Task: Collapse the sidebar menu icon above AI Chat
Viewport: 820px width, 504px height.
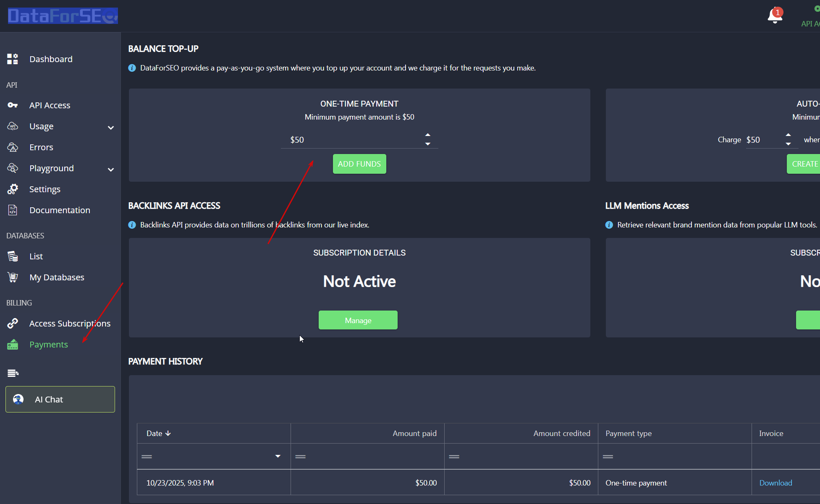Action: (13, 373)
